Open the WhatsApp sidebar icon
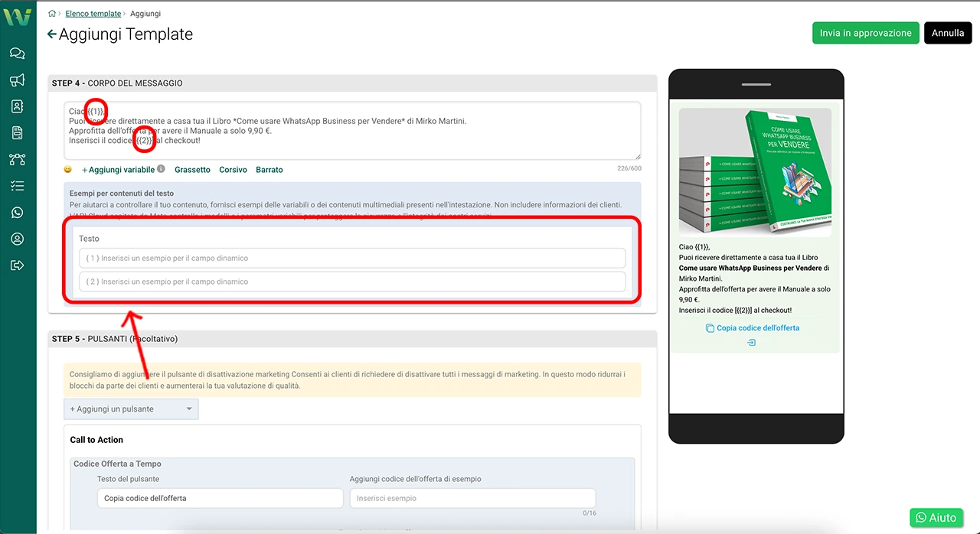 coord(17,213)
